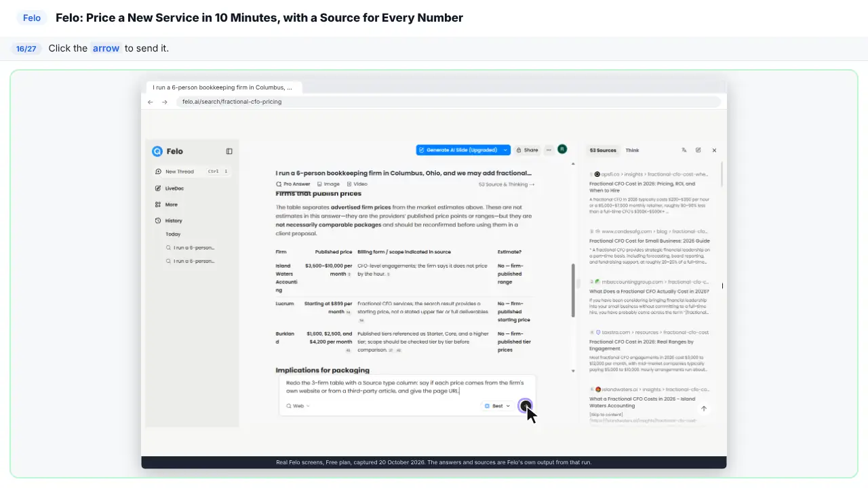Click the Felo logo icon in sidebar

(157, 151)
